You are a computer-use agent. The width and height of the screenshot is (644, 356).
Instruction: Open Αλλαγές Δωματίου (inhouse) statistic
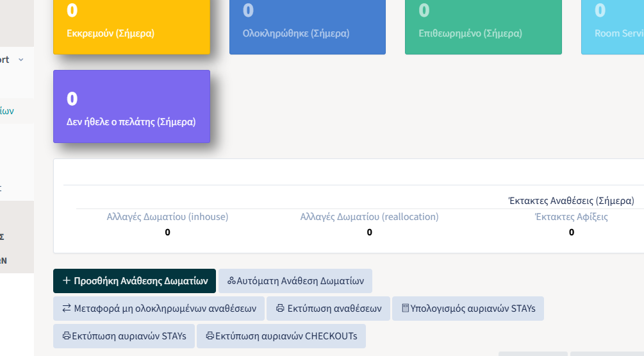[168, 217]
